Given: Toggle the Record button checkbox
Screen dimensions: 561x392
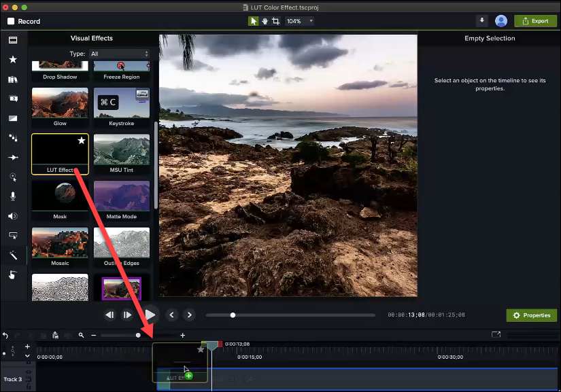Looking at the screenshot, I should 12,21.
